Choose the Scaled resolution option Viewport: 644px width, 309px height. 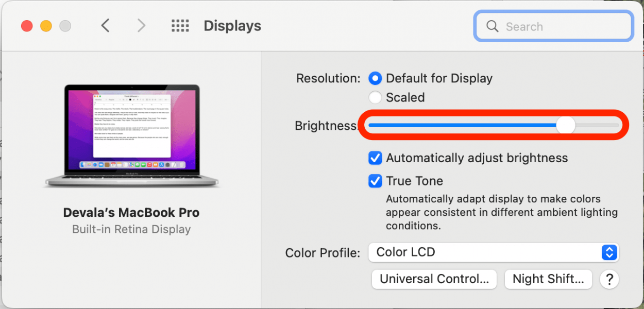tap(376, 97)
